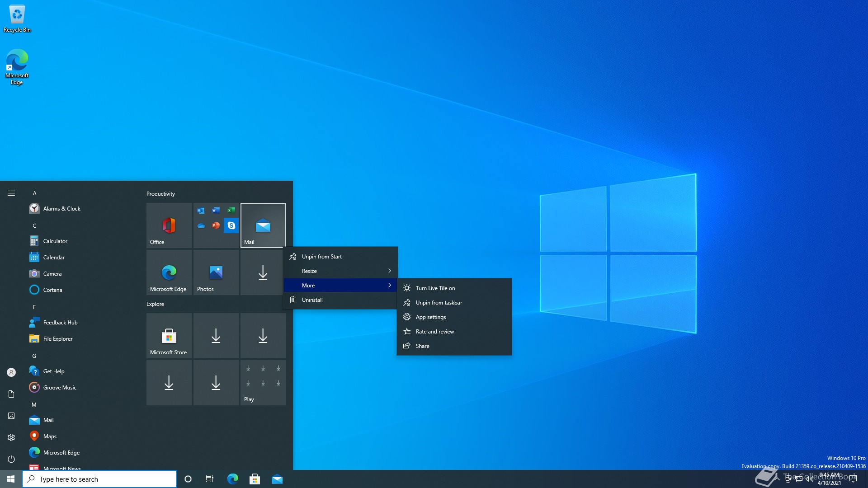Open the Office tile
The height and width of the screenshot is (488, 868).
tap(169, 225)
